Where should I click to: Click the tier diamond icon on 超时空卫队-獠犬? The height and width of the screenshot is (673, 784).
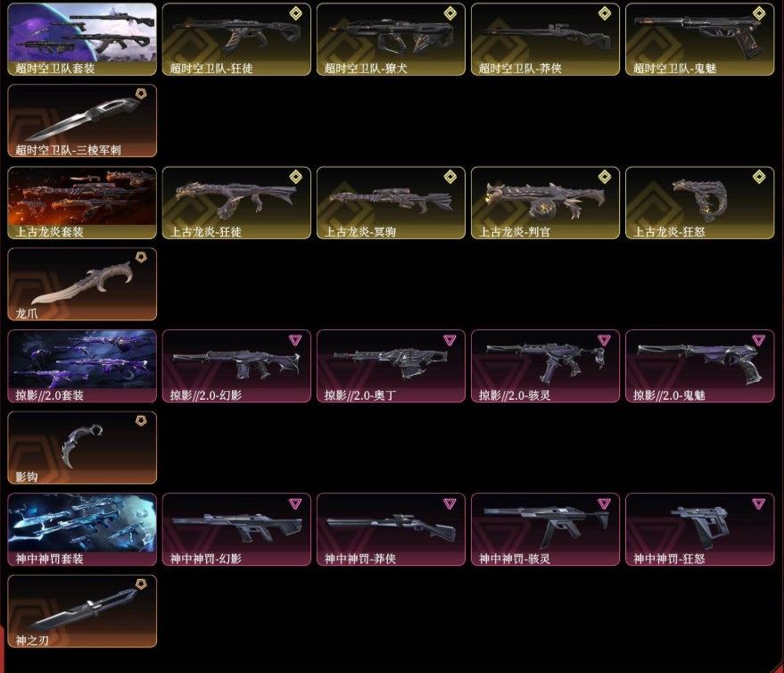(450, 13)
